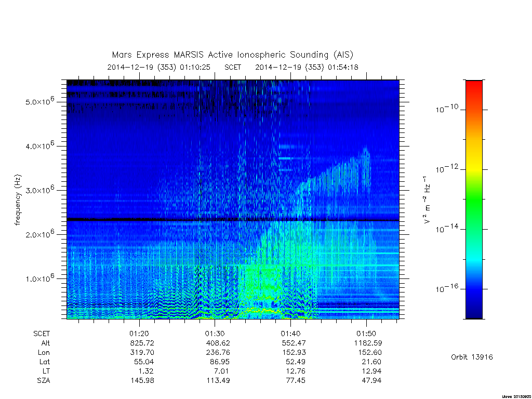Click the 01:50 SCET time label
This screenshot has width=532, height=399.
coord(366,334)
